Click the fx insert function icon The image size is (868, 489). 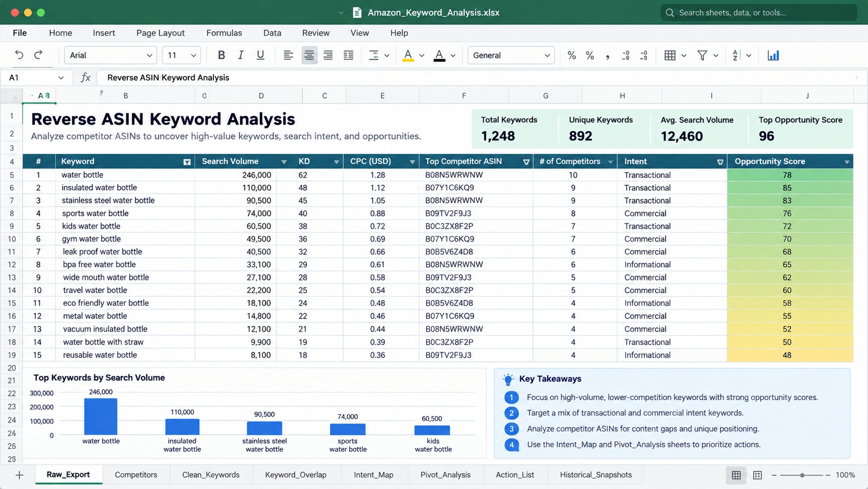coord(86,77)
